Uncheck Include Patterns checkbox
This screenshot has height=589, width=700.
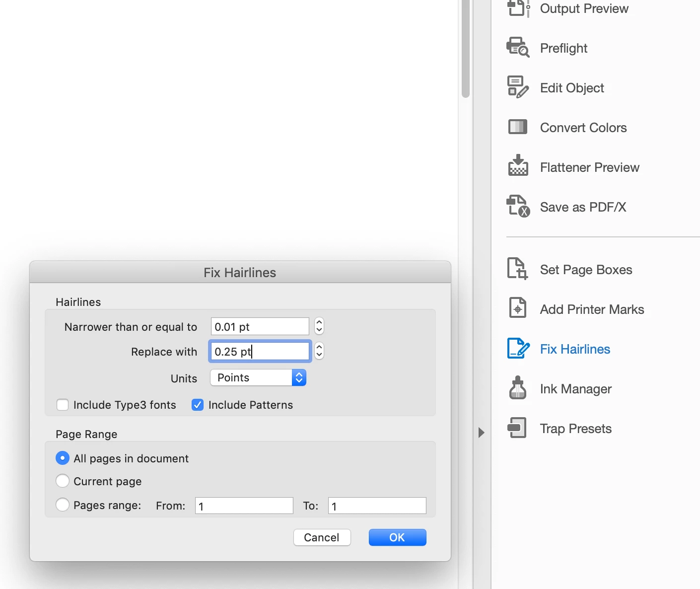click(x=198, y=405)
